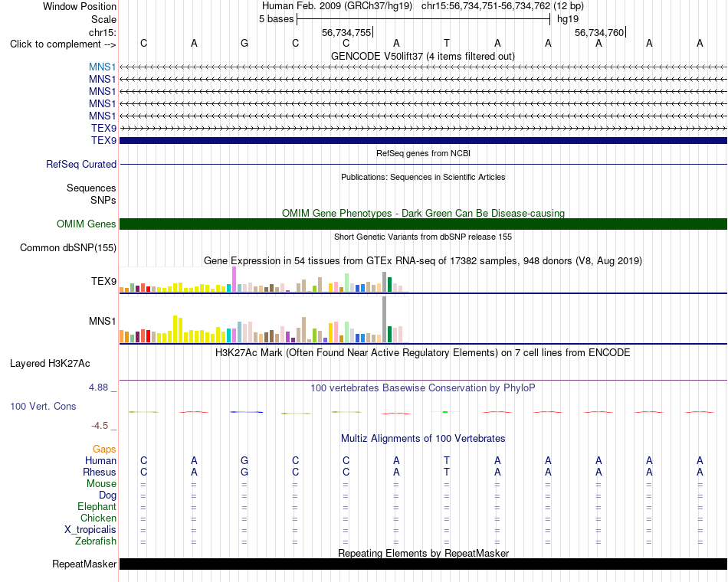728x582 pixels.
Task: Open the TEX9 solid blue exon bar
Action: [423, 140]
